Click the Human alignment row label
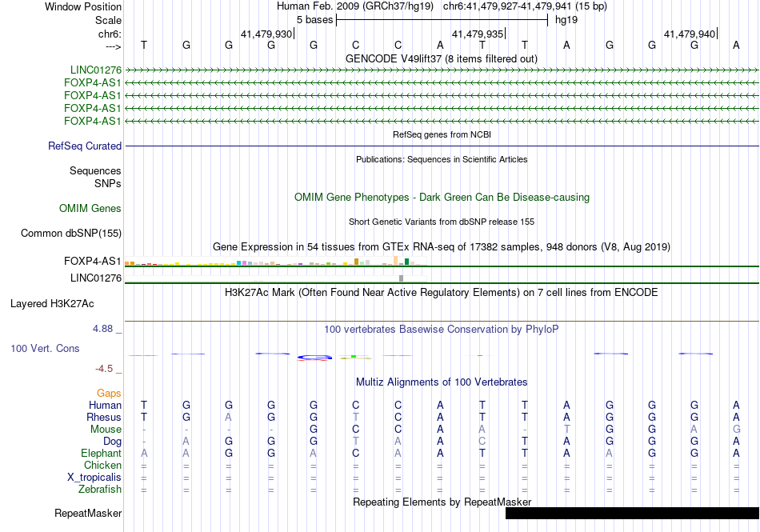Screen dimensions: 760x532 105,405
